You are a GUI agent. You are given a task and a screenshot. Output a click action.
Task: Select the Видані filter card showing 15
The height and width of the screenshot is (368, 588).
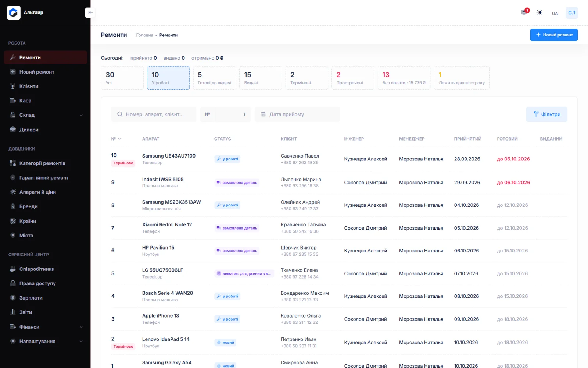261,78
